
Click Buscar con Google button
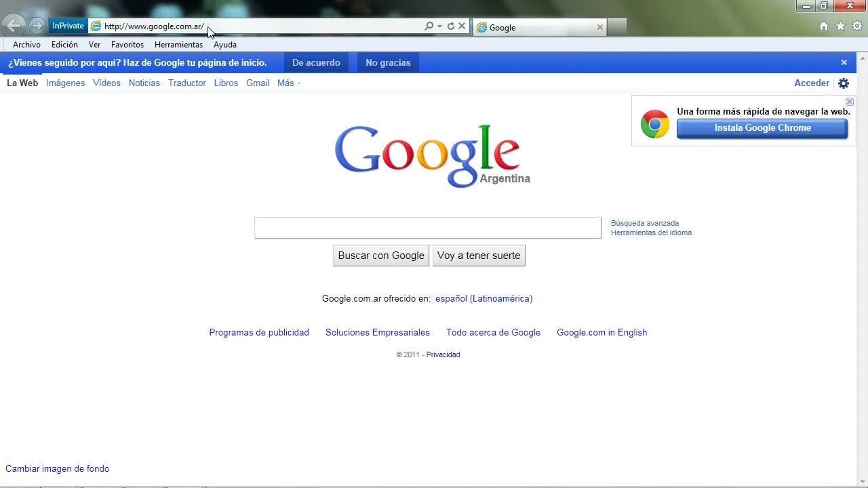click(381, 256)
